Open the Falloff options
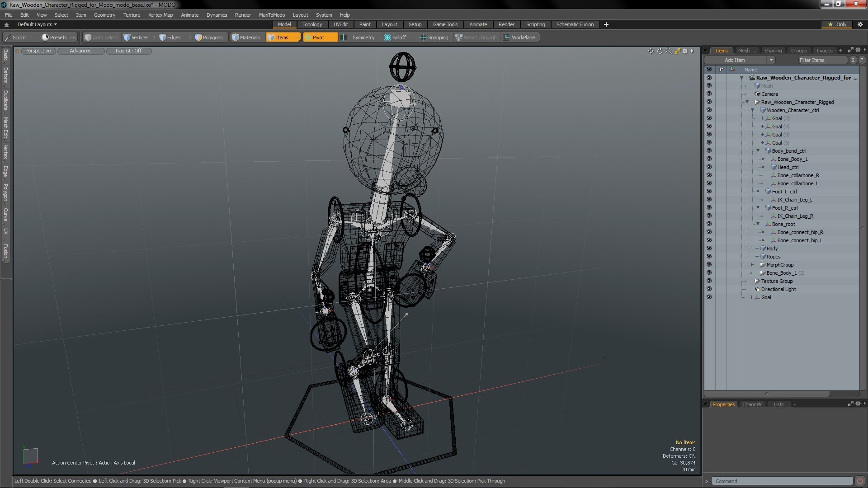 (395, 38)
